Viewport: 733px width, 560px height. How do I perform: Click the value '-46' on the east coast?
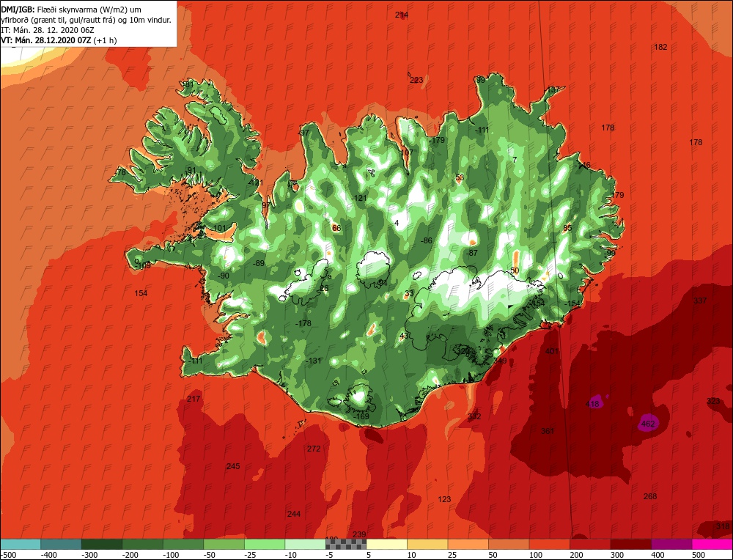click(584, 165)
